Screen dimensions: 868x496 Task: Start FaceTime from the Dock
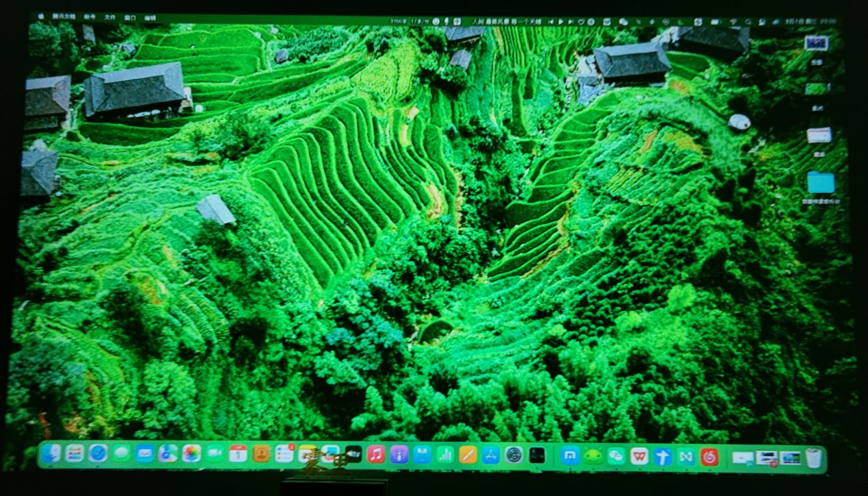[214, 453]
